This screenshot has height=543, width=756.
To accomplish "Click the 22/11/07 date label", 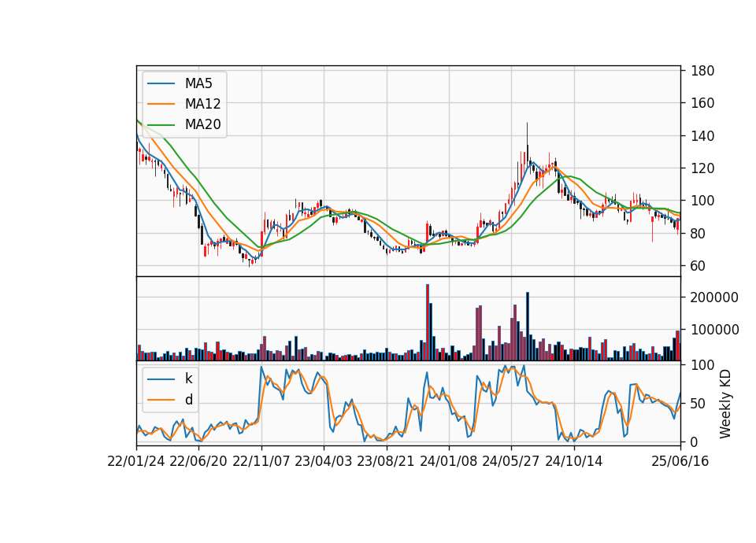I will pyautogui.click(x=261, y=461).
